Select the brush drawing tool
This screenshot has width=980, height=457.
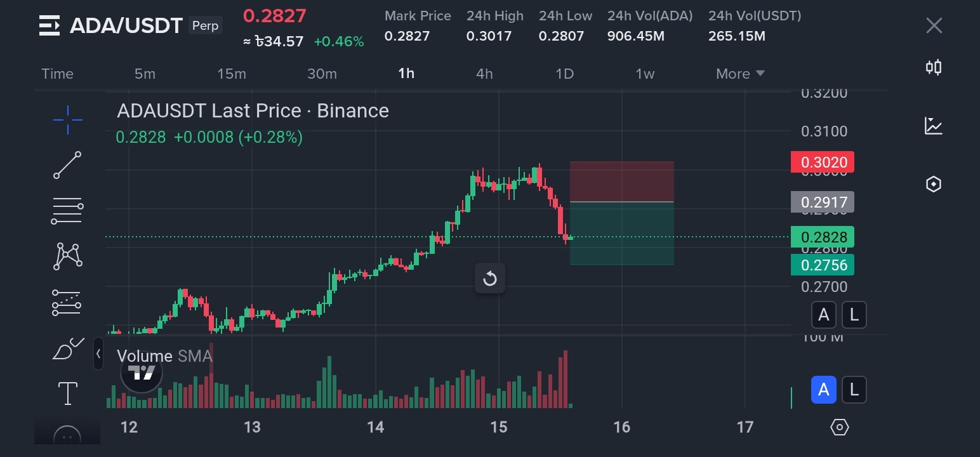[67, 348]
